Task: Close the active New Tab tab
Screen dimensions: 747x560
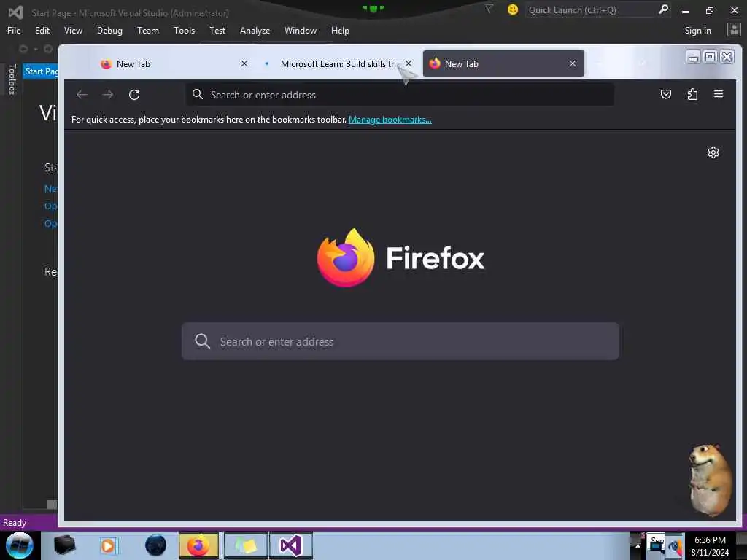Action: click(x=573, y=63)
